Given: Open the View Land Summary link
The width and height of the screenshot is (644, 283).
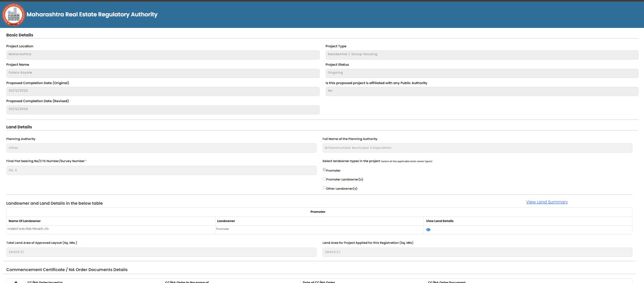Looking at the screenshot, I should coord(547,202).
